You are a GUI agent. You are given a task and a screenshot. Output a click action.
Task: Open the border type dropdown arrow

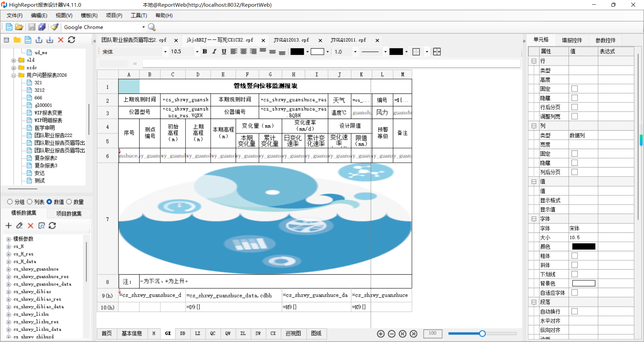point(427,52)
